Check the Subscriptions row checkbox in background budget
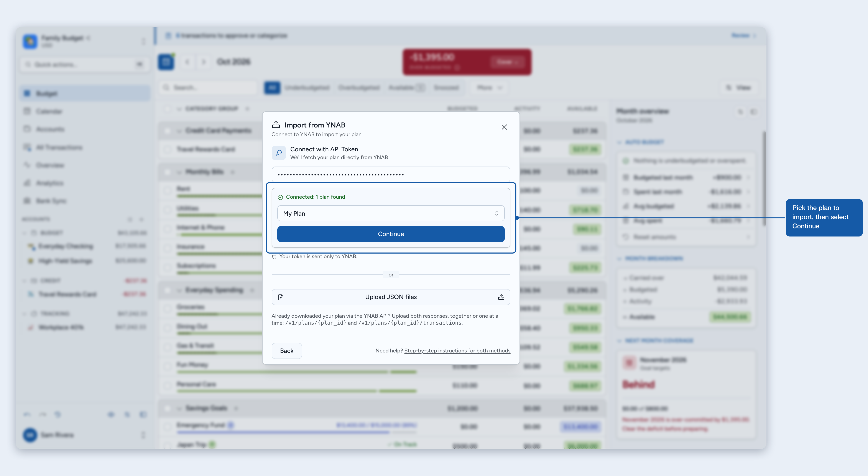This screenshot has height=476, width=868. pyautogui.click(x=167, y=267)
